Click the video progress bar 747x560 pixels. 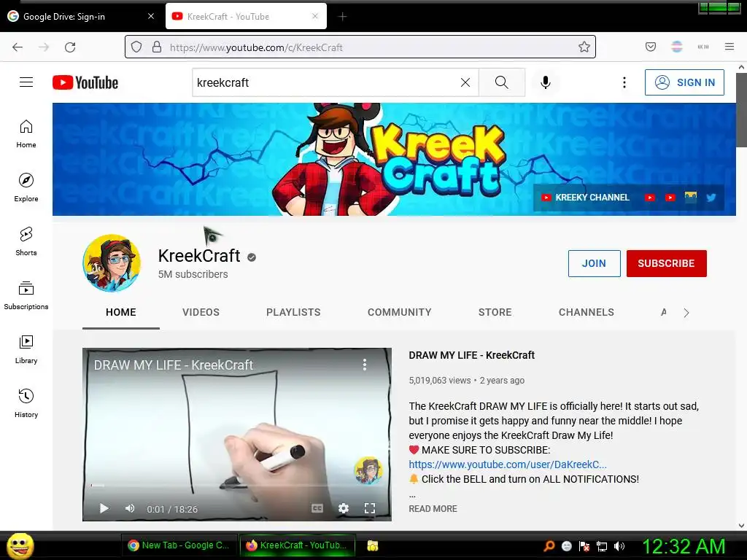pyautogui.click(x=237, y=486)
